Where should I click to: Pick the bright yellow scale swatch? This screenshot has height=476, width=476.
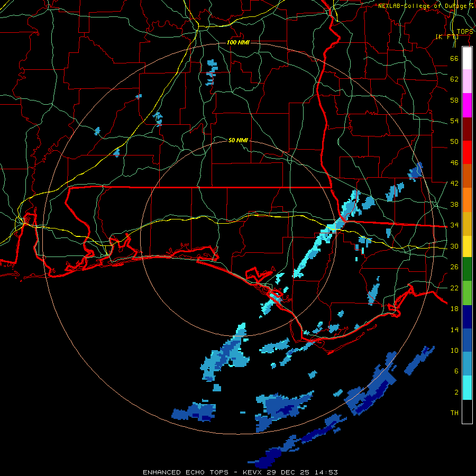click(467, 246)
